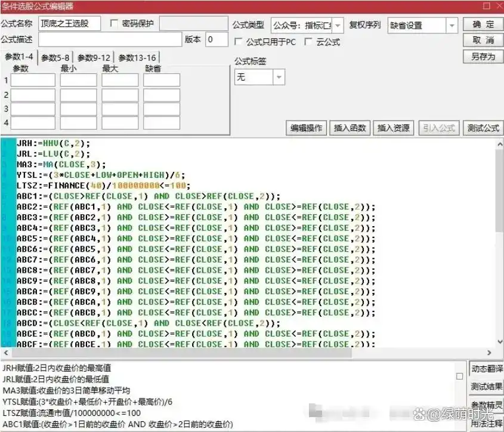Click parameter row 2 最大 field
Screen dimensions: 504x432
[120, 95]
